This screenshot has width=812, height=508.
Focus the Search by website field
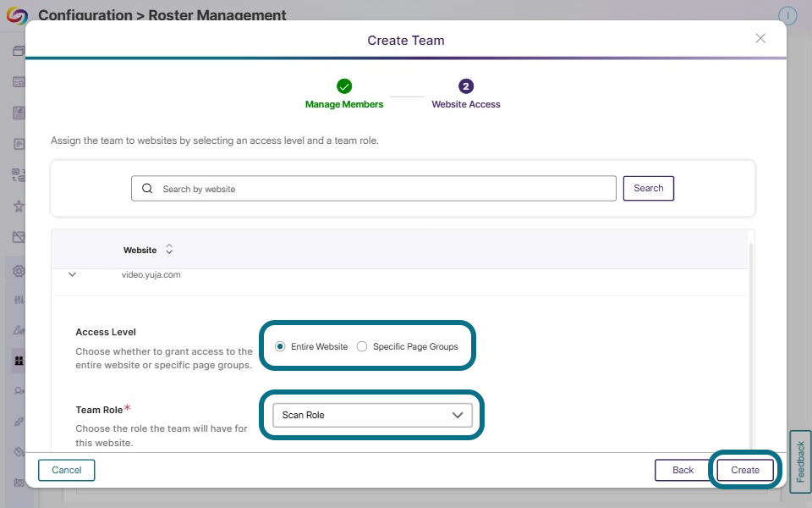point(373,189)
